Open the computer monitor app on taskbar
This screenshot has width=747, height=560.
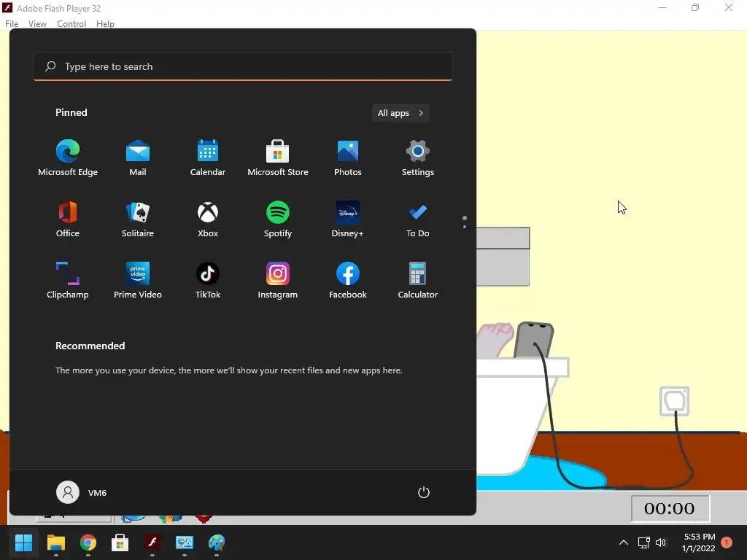(185, 542)
